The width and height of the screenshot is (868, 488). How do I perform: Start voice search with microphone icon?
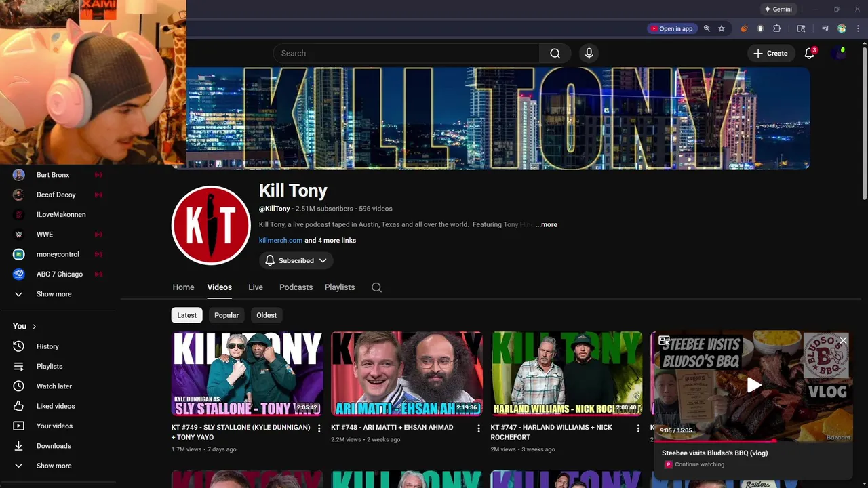coord(589,53)
